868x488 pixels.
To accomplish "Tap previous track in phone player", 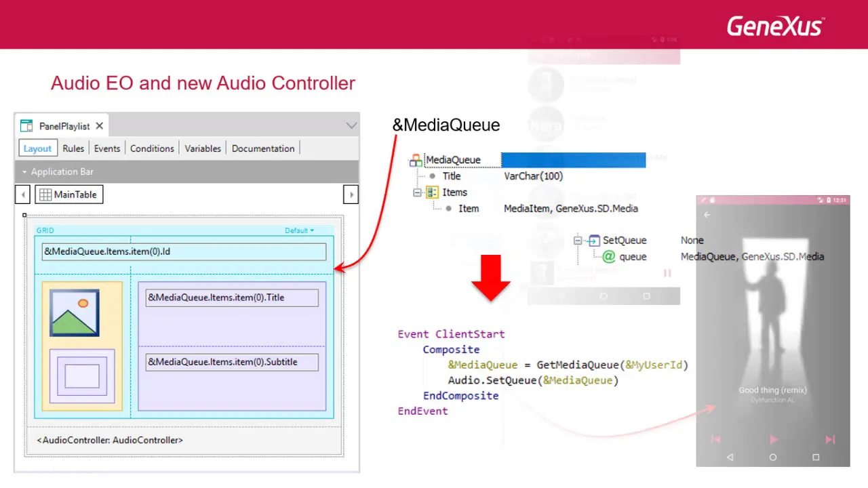I will tap(715, 439).
